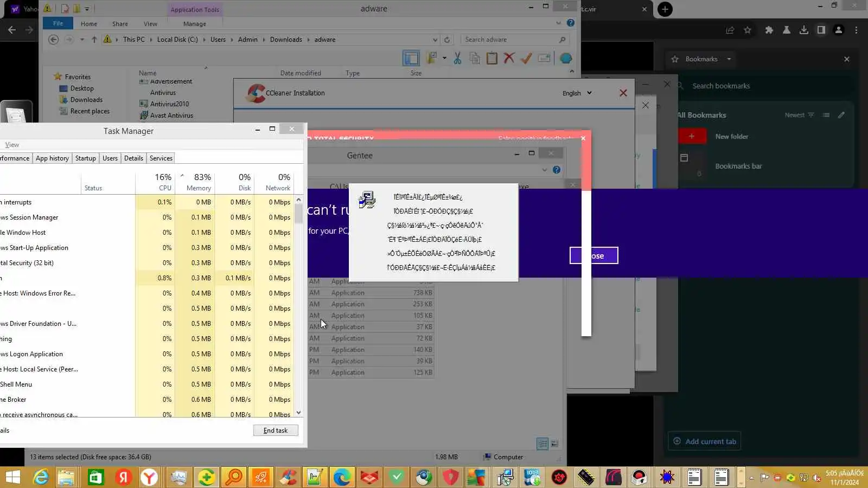
Task: Select the Services tab in Task Manager
Action: (161, 158)
